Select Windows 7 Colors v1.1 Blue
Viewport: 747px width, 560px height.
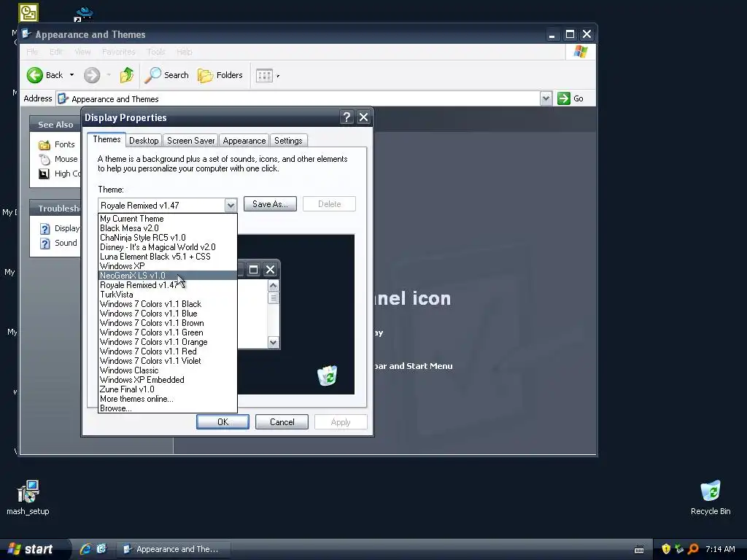pyautogui.click(x=167, y=314)
